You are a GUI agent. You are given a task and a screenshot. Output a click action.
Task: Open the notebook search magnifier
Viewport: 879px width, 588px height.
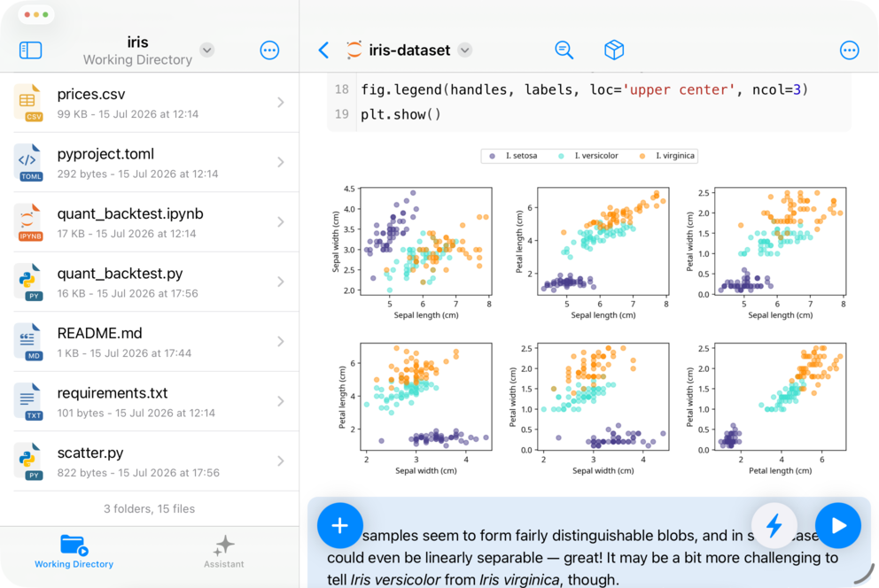[564, 50]
